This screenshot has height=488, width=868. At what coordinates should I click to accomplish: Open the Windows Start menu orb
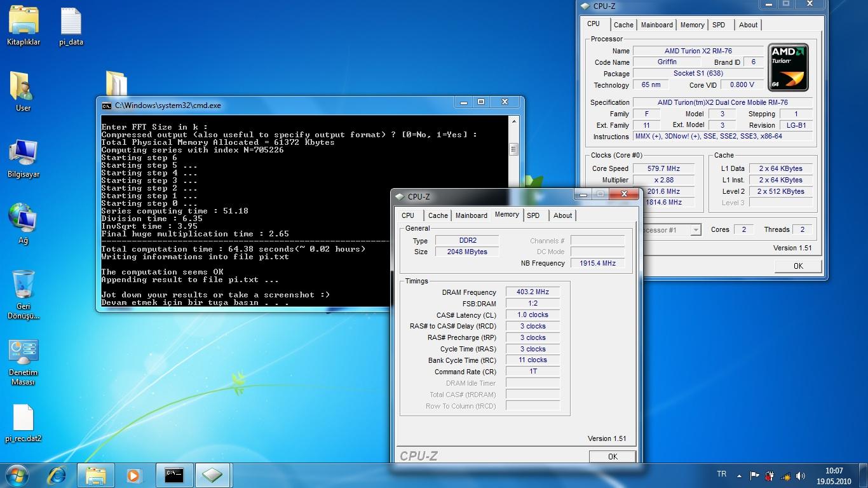[16, 475]
